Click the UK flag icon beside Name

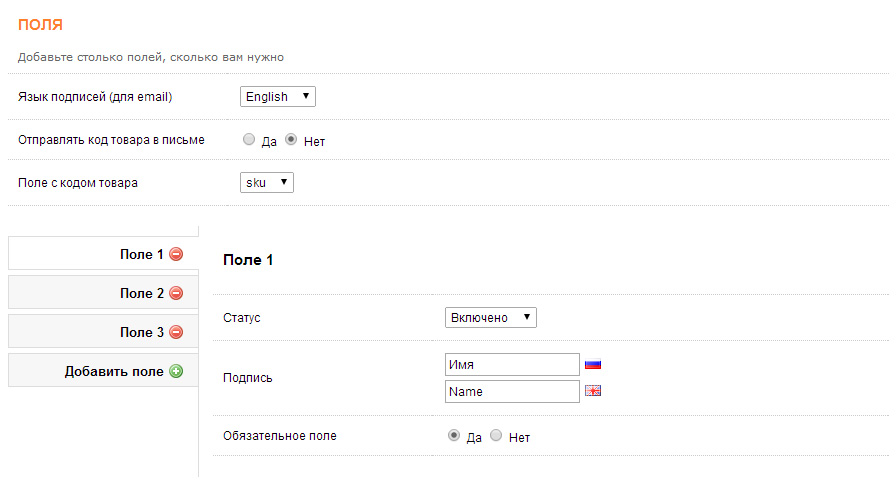593,391
